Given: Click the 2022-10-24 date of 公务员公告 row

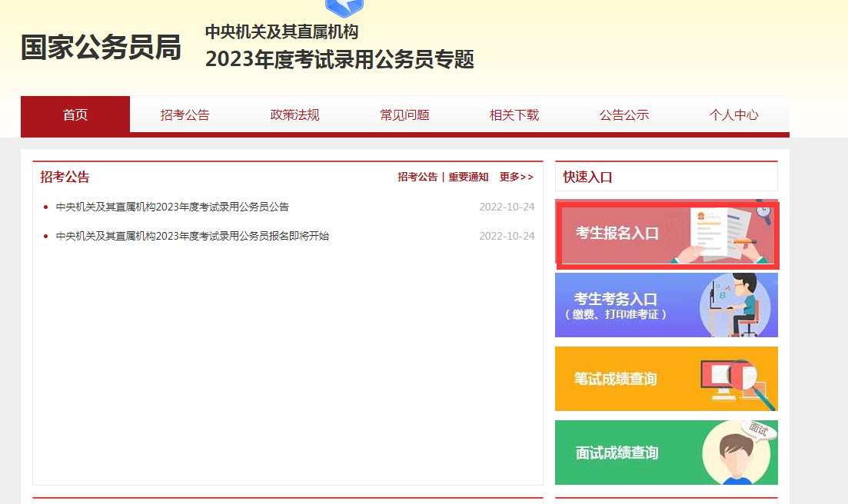Looking at the screenshot, I should click(507, 207).
